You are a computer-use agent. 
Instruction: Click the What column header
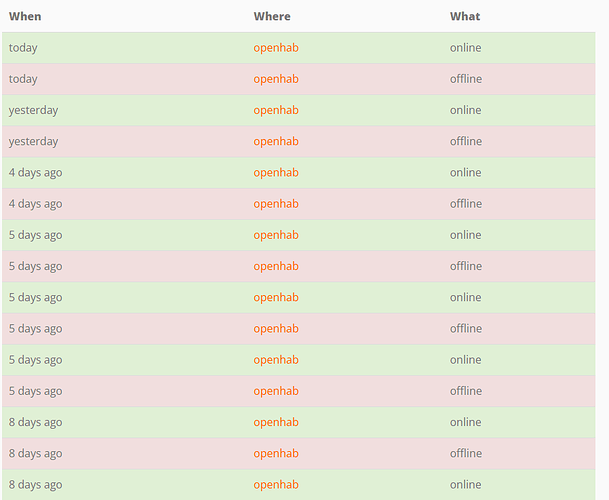(465, 16)
